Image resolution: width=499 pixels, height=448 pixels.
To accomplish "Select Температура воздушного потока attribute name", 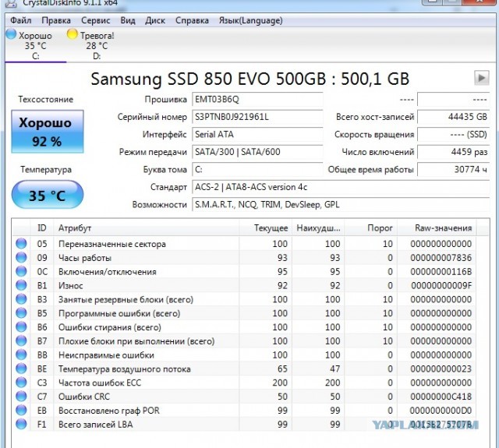I will pos(125,369).
